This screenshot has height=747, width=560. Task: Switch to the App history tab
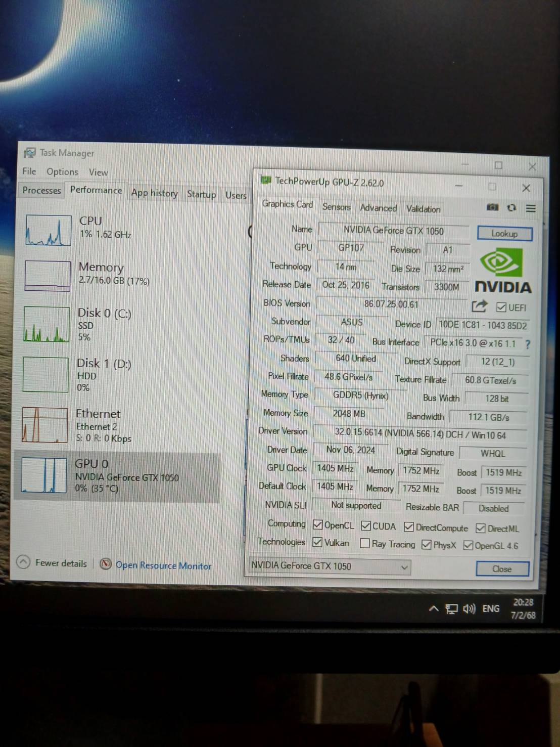[154, 193]
